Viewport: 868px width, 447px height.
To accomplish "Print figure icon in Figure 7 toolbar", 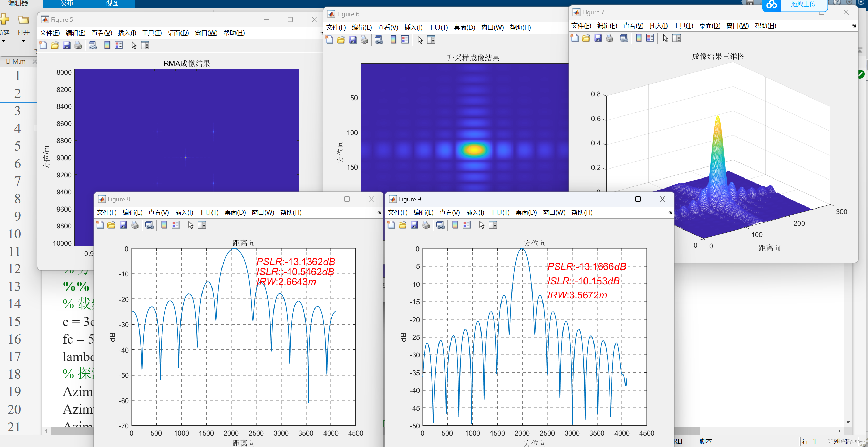I will [610, 38].
